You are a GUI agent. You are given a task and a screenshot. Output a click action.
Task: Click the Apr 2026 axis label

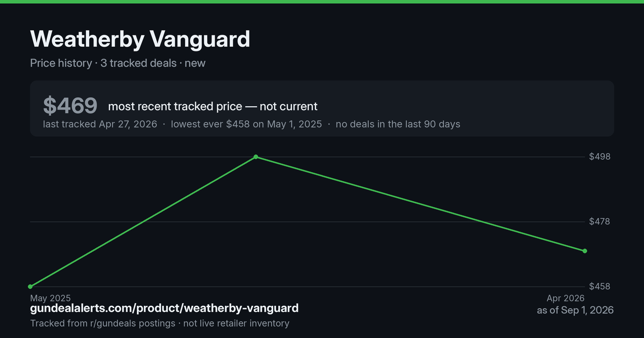point(566,298)
